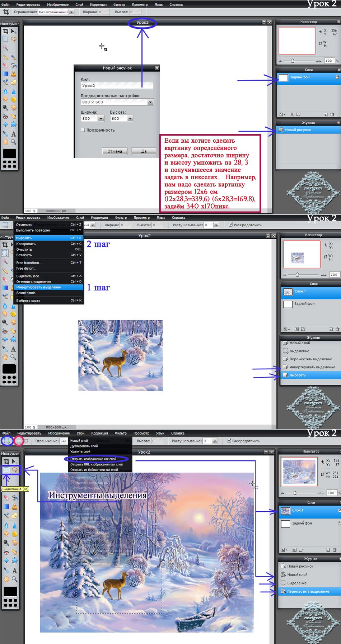Expand the Ширина dropdown in the dialog
The image size is (341, 644).
[x=101, y=119]
